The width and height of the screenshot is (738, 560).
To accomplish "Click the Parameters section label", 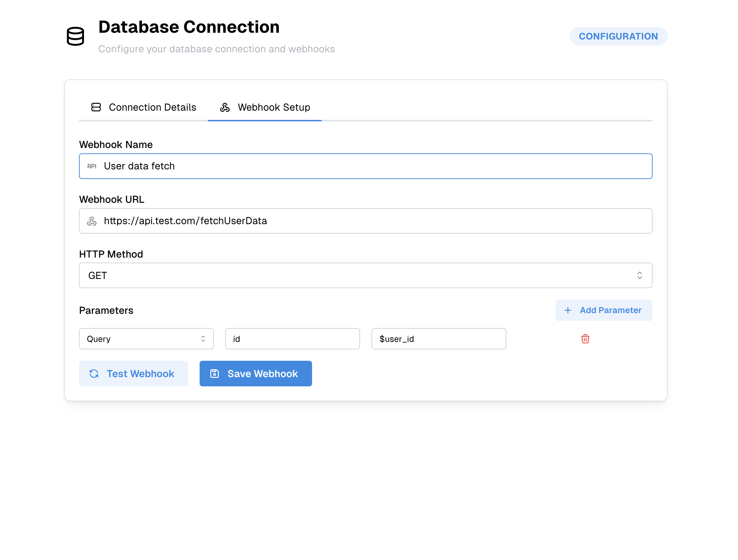I will coord(106,310).
